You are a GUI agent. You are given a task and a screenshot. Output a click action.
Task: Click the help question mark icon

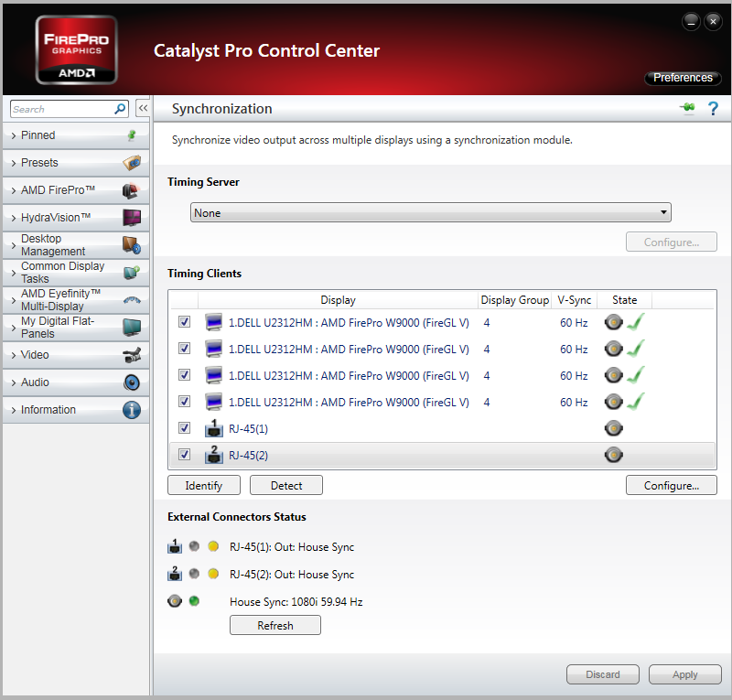coord(713,109)
